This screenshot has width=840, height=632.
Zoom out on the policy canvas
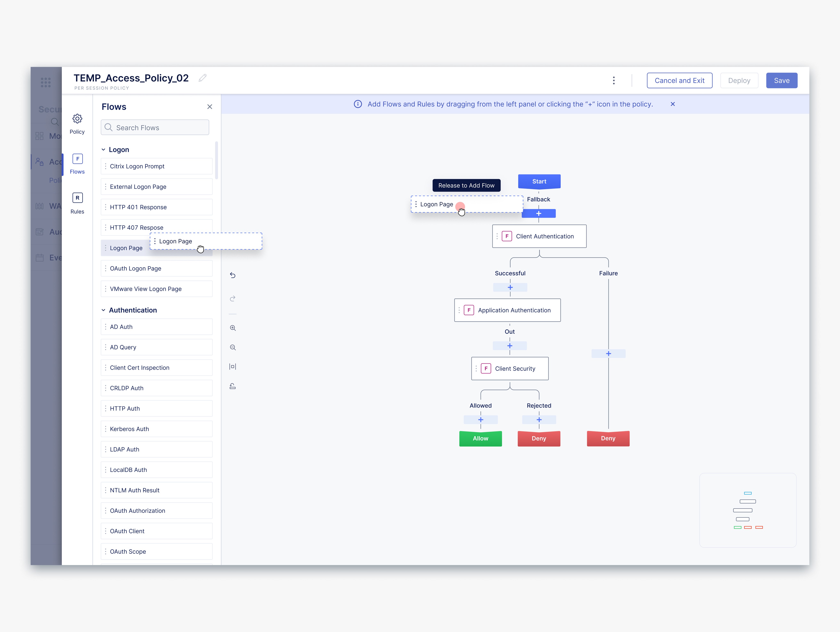[233, 347]
